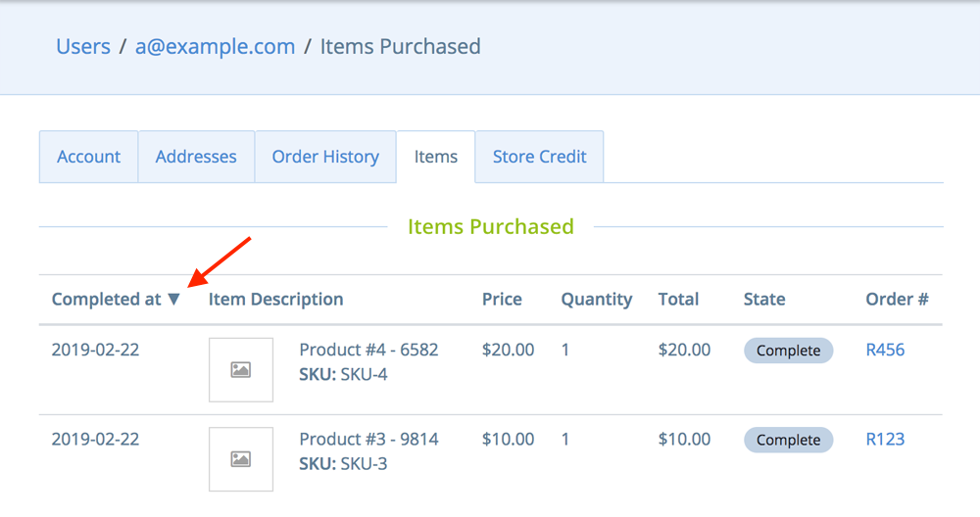The height and width of the screenshot is (517, 980).
Task: Click the Complete badge for order R123
Action: pyautogui.click(x=788, y=440)
